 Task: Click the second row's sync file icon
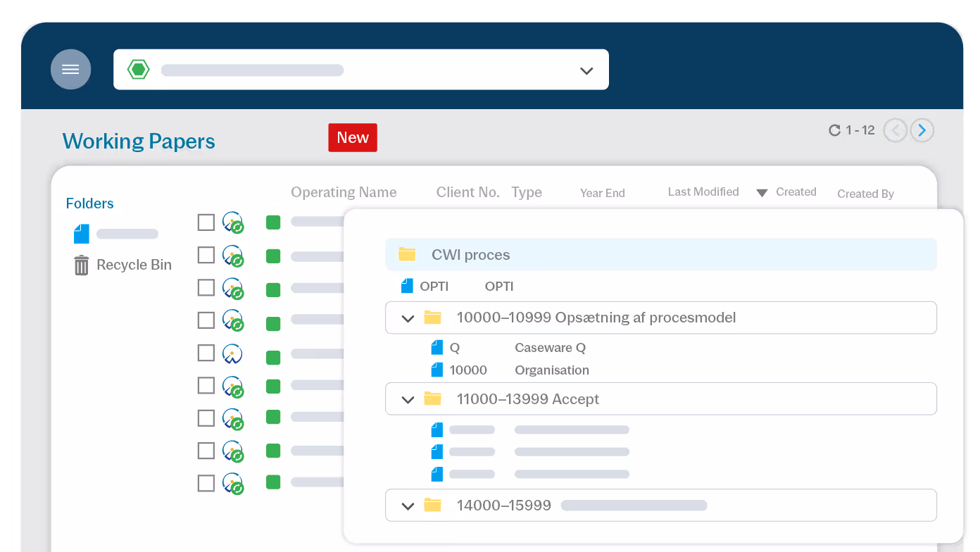(233, 256)
